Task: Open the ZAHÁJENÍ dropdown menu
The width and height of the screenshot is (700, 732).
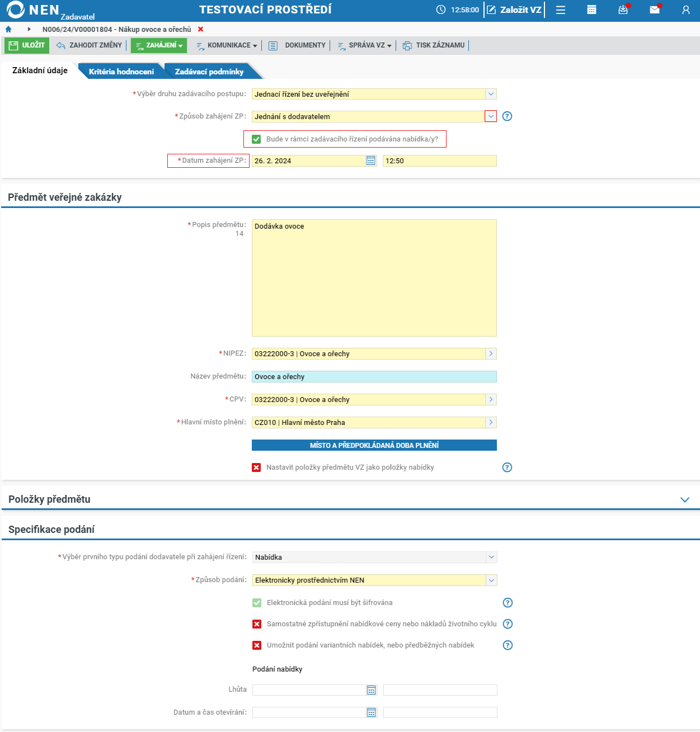Action: point(159,45)
